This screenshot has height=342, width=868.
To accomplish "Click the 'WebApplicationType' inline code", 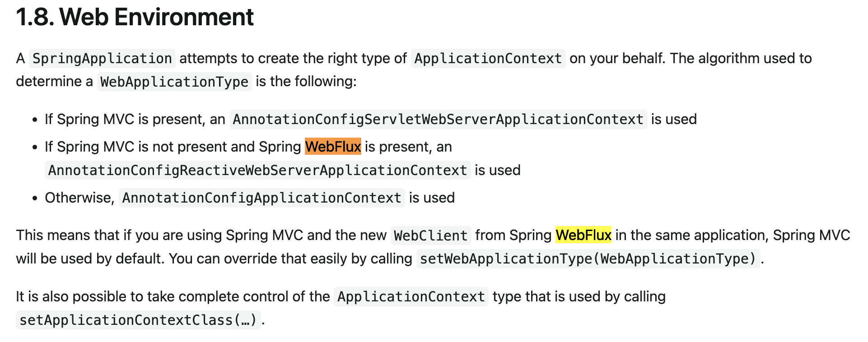I will click(x=174, y=82).
